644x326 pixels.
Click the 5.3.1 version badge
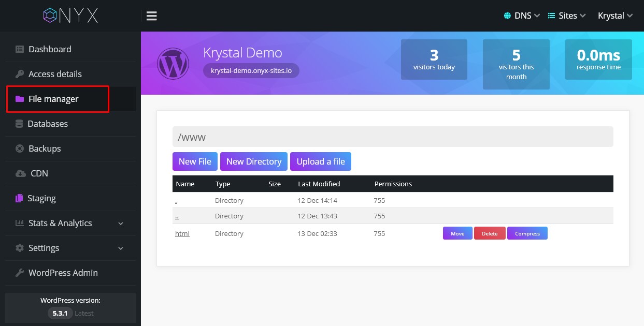(60, 313)
